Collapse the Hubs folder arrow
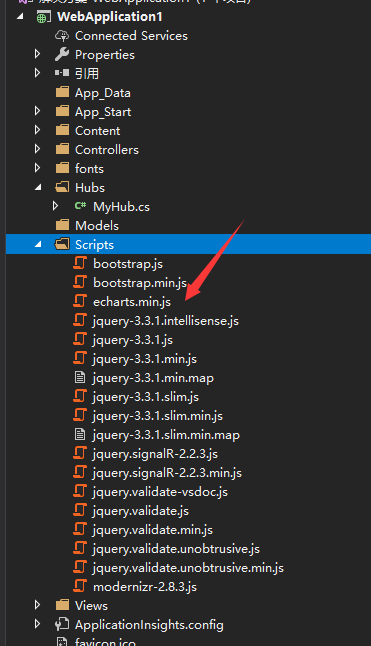 pyautogui.click(x=38, y=187)
